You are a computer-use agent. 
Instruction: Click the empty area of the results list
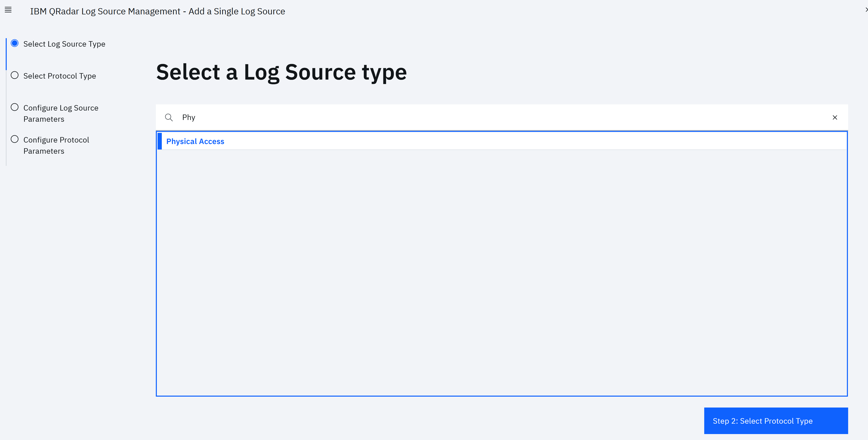502,273
